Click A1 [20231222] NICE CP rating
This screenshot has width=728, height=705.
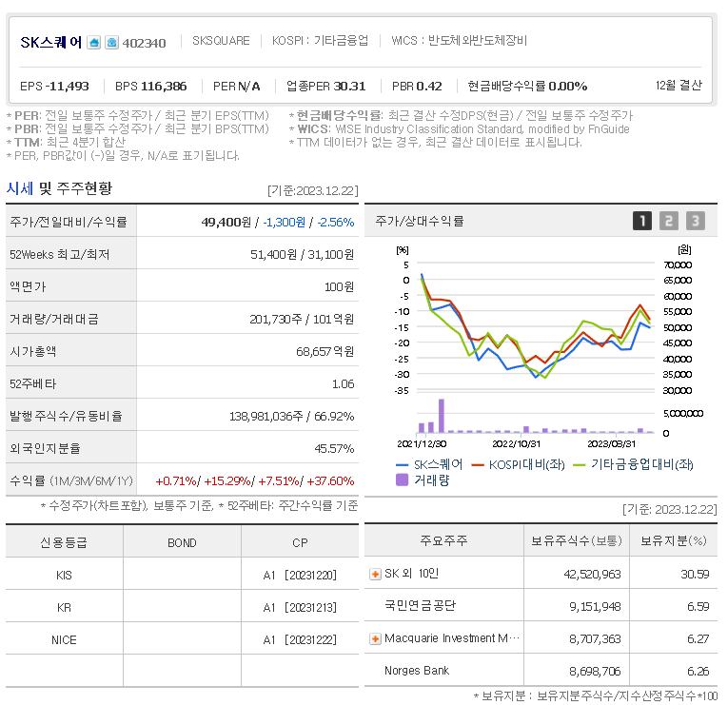click(300, 640)
